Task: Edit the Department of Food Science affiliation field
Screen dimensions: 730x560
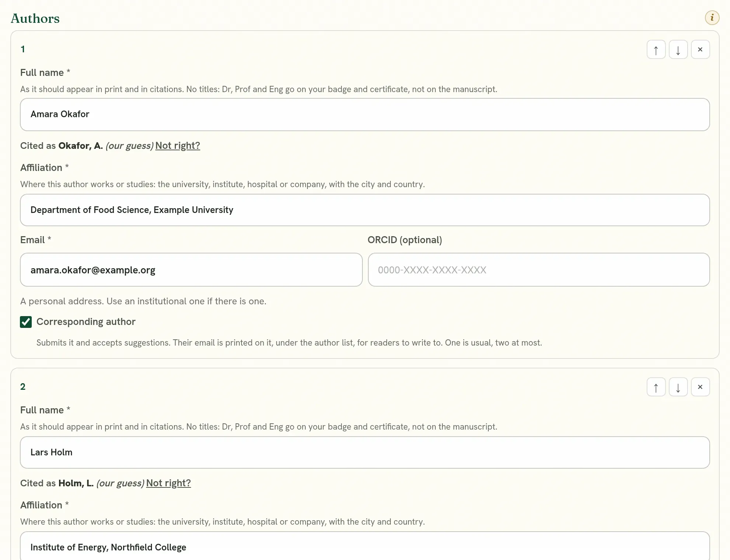Action: coord(365,210)
